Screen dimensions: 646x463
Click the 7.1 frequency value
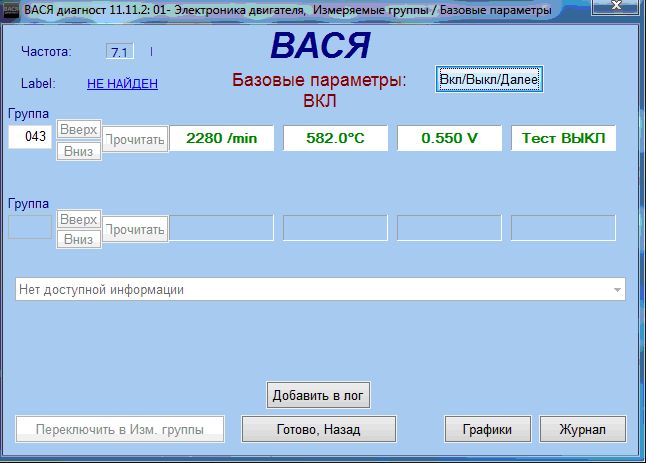[x=120, y=52]
